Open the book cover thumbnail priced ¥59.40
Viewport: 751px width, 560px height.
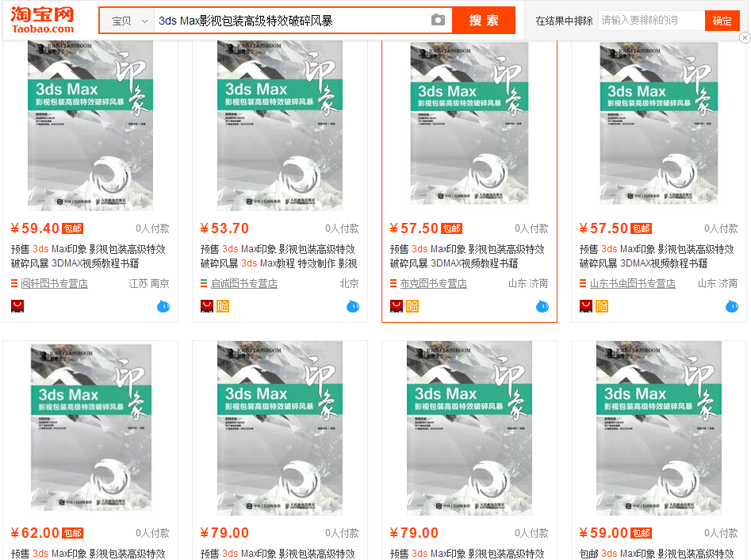(x=90, y=125)
